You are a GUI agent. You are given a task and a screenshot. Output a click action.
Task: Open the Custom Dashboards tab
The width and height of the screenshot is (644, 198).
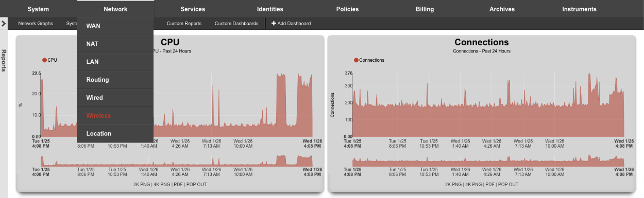[236, 24]
